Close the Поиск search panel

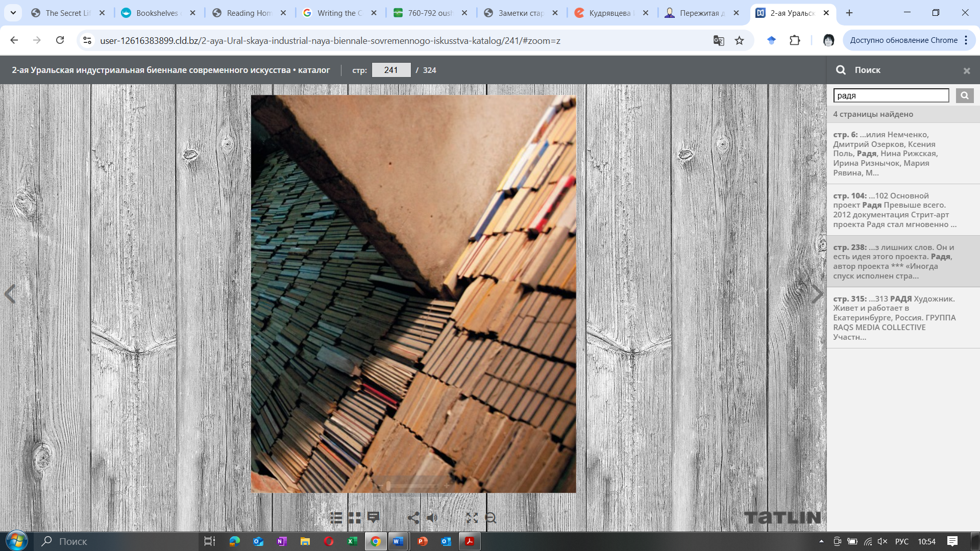click(966, 71)
